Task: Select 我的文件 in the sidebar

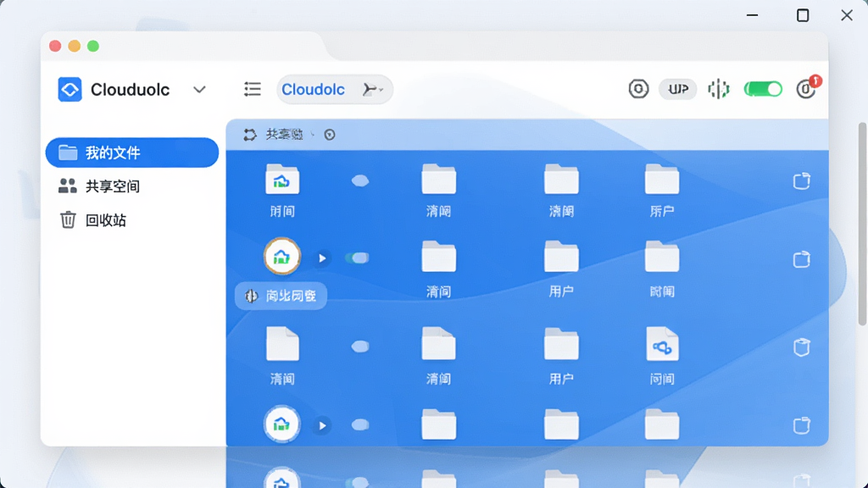Action: click(x=131, y=152)
